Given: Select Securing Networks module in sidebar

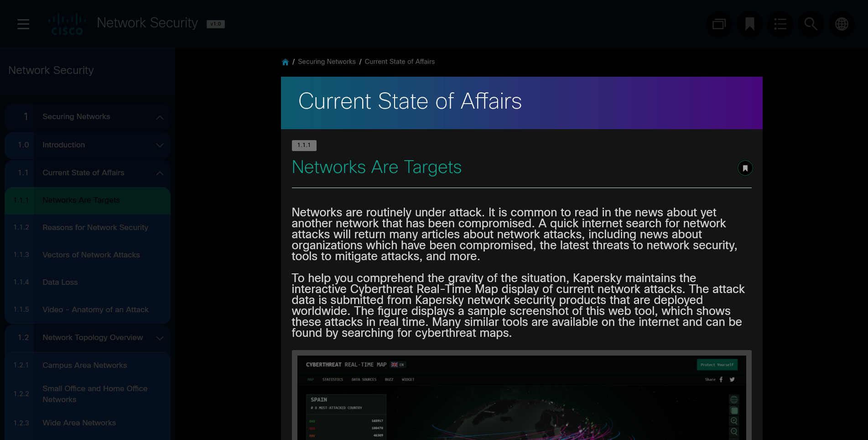Looking at the screenshot, I should pyautogui.click(x=88, y=117).
